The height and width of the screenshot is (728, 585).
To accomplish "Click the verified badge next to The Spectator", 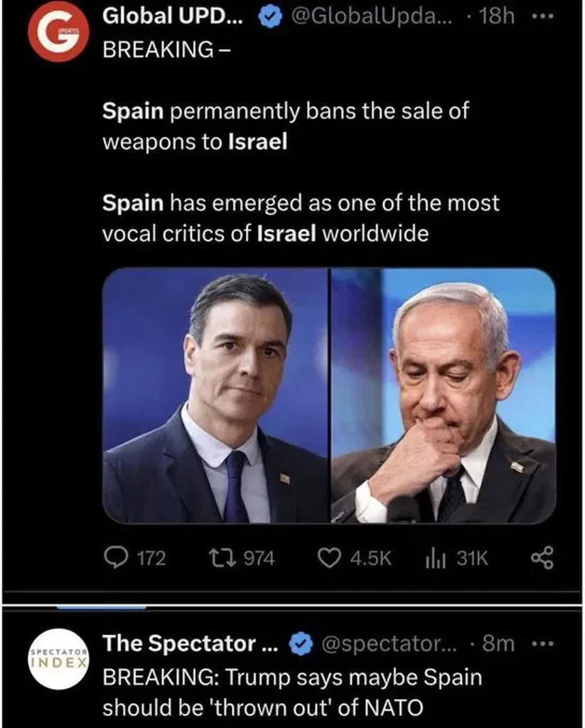I will 301,645.
